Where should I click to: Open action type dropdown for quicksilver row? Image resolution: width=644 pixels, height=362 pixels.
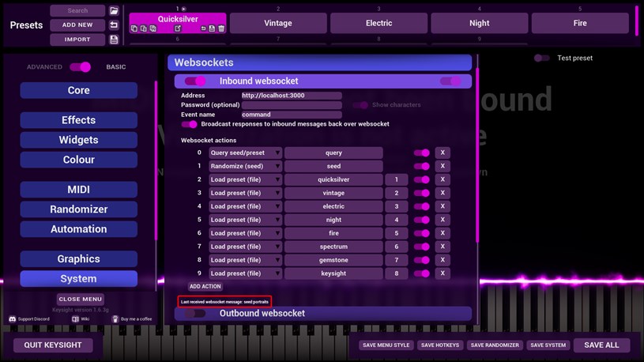[x=245, y=179]
